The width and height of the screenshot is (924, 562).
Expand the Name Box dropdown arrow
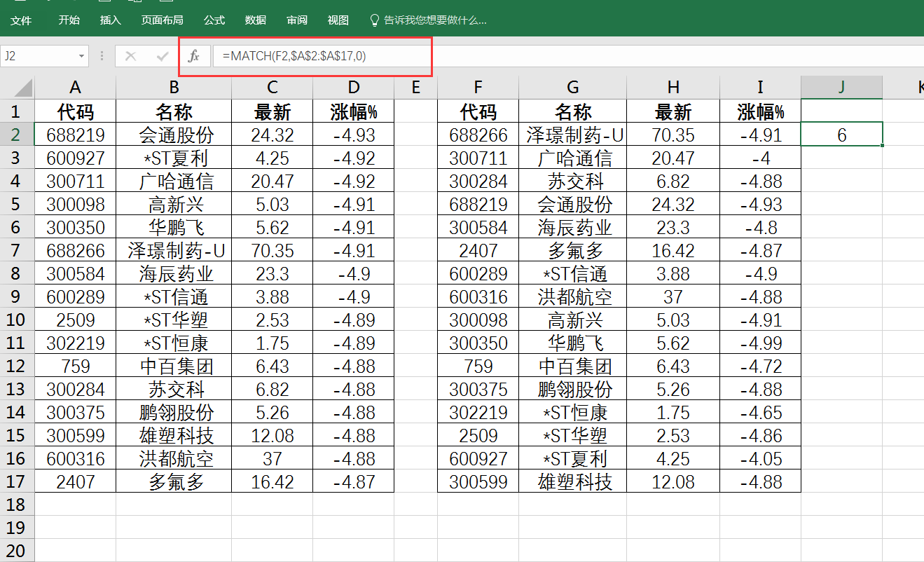82,56
